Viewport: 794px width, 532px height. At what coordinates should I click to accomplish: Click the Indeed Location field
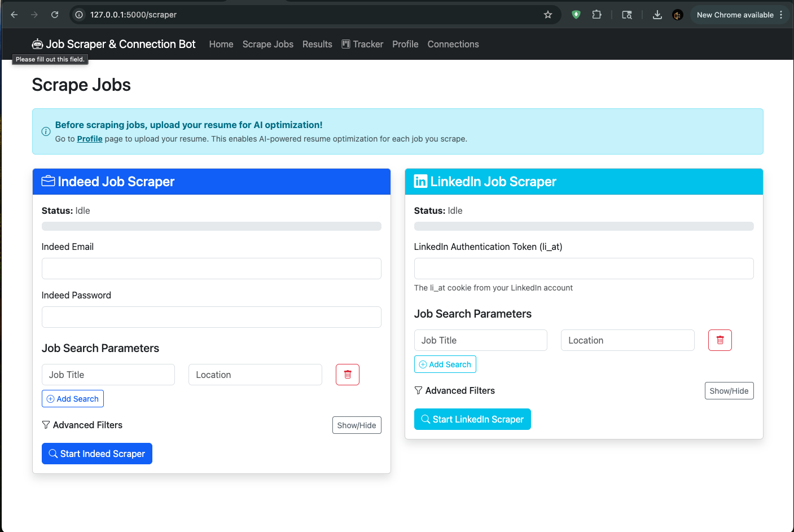tap(255, 375)
